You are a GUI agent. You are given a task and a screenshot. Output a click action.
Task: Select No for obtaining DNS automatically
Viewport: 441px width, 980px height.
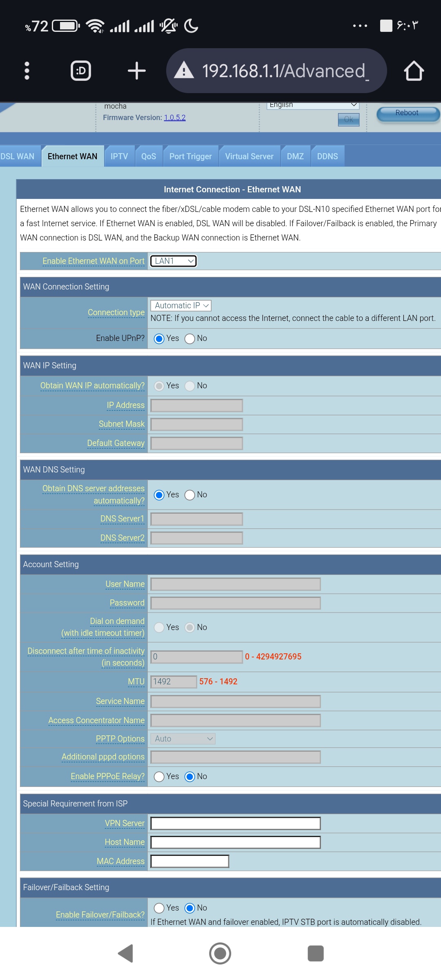tap(190, 495)
